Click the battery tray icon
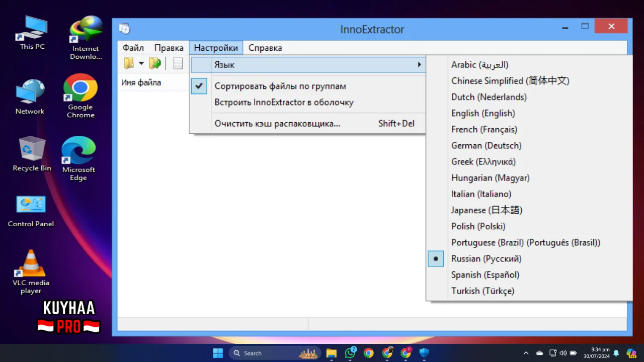Viewport: 644px width, 362px height. pyautogui.click(x=573, y=353)
